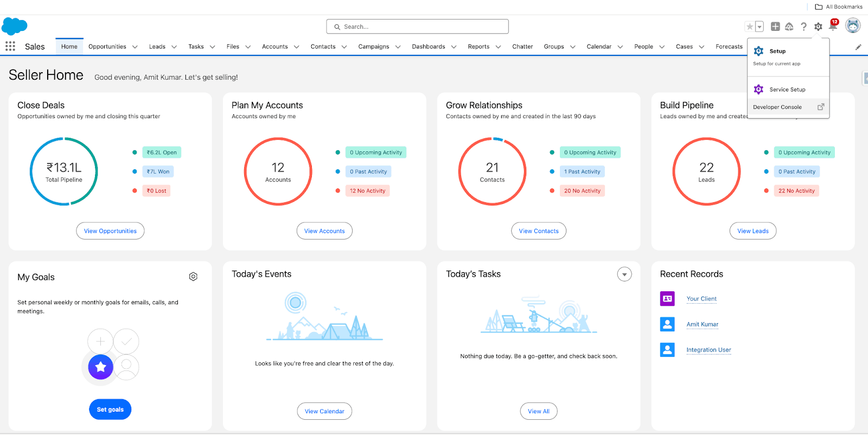
Task: Open the Help question mark icon
Action: point(803,27)
